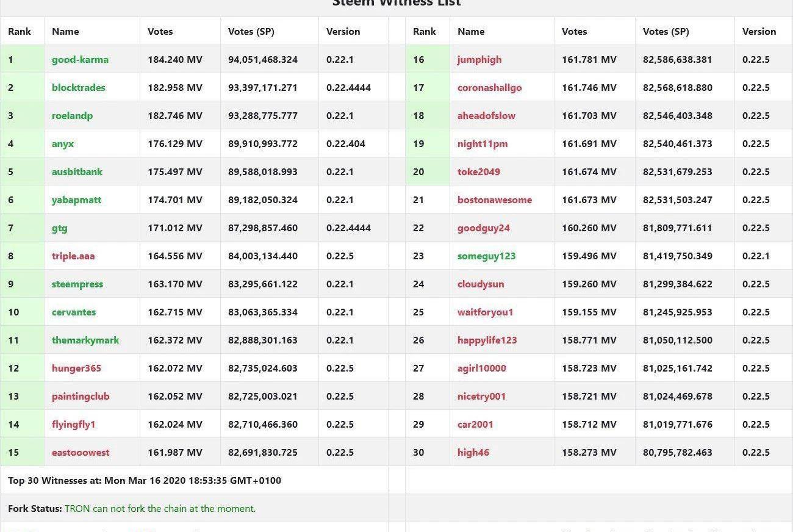Select SP value 94,051,468.324
Viewport: 793px width, 532px height.
click(x=263, y=60)
